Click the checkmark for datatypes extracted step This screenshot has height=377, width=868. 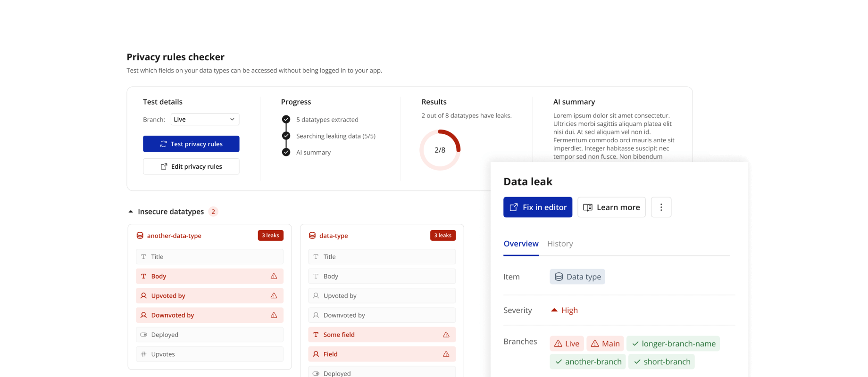click(x=286, y=119)
